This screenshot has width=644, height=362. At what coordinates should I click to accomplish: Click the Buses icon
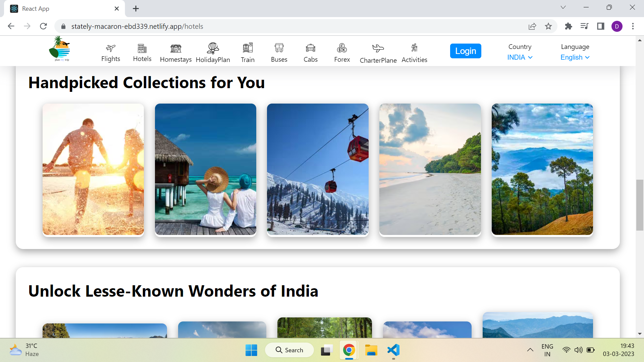(x=279, y=48)
